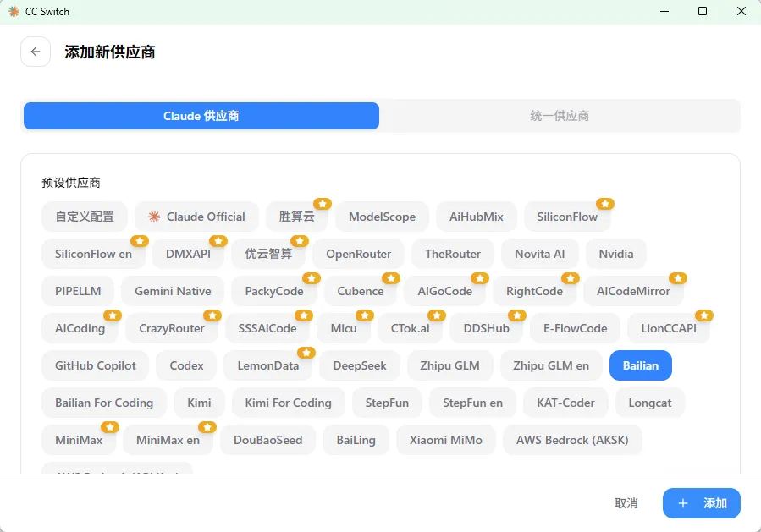Choose the Kimi For Coding preset

tap(289, 403)
